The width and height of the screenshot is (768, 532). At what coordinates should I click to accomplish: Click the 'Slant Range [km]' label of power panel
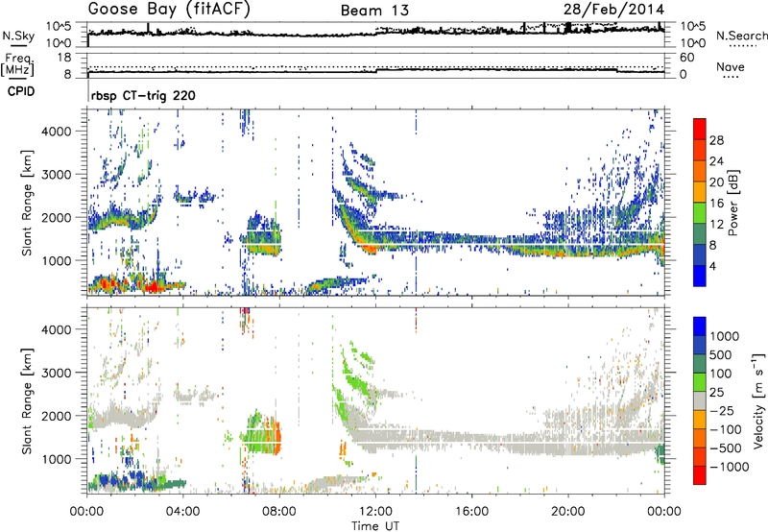[x=27, y=203]
